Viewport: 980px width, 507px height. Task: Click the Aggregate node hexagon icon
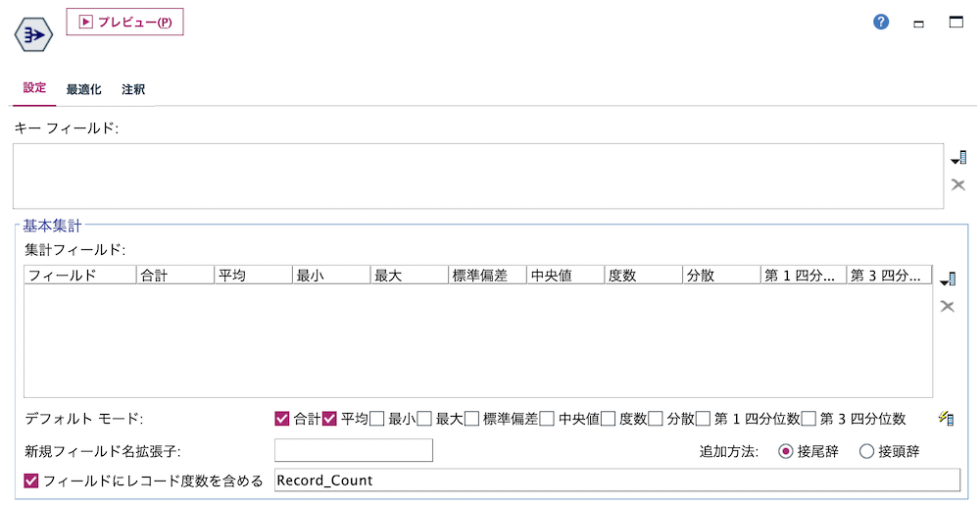(33, 34)
